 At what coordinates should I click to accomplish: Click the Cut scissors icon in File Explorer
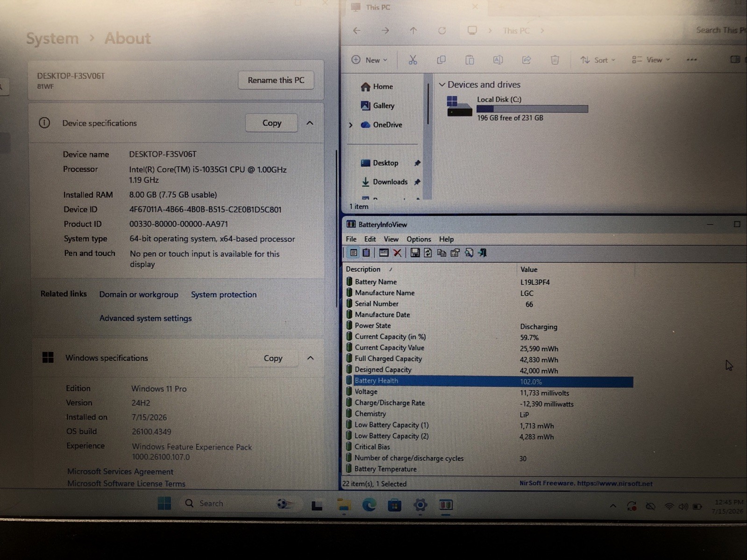(x=413, y=60)
